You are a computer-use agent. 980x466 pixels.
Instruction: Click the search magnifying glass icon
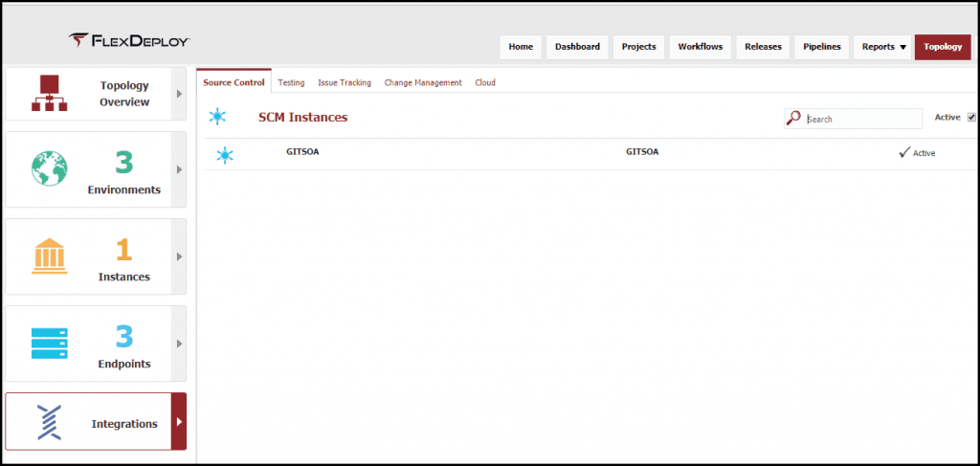(792, 118)
